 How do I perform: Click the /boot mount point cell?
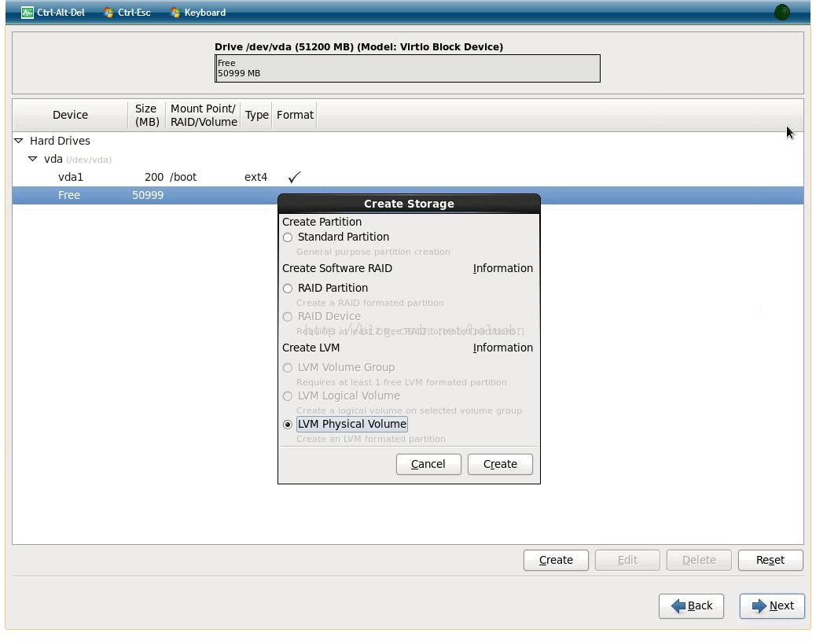click(183, 177)
